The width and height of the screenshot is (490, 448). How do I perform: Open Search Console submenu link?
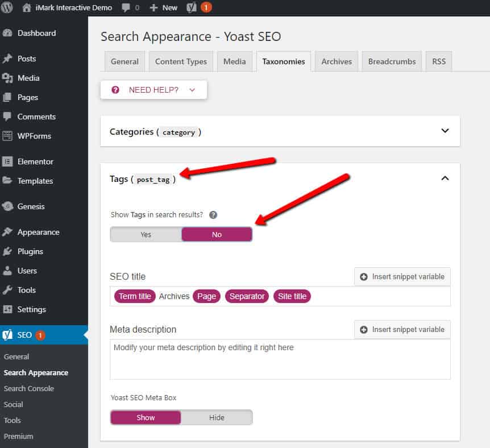29,389
